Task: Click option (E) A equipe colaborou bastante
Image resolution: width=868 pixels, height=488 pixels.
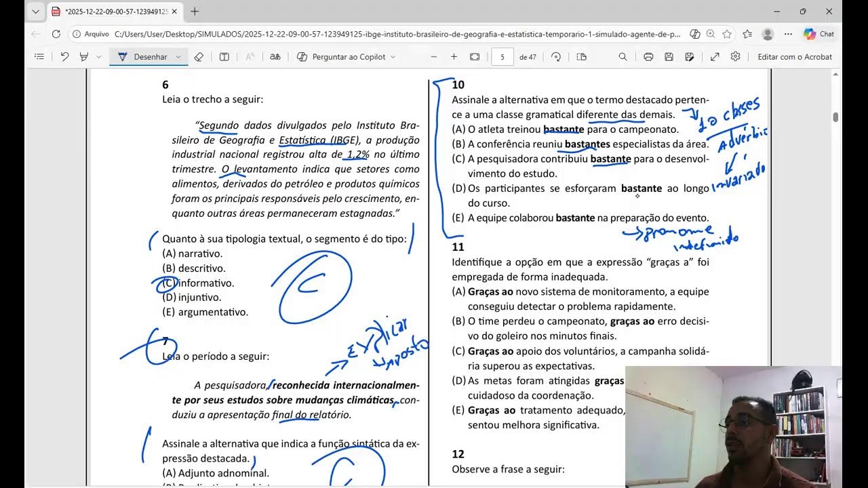Action: tap(580, 218)
